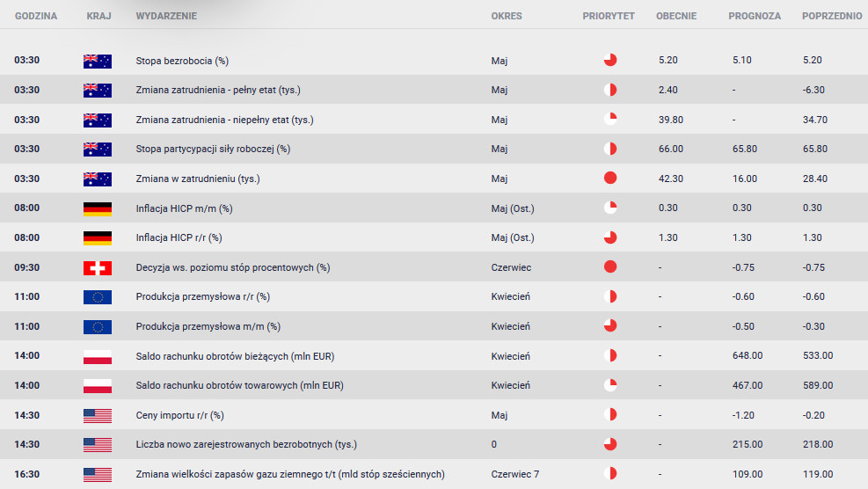Click the priority icon for Liczba nowo zarejestrowanych bezrobotnych

[x=610, y=444]
